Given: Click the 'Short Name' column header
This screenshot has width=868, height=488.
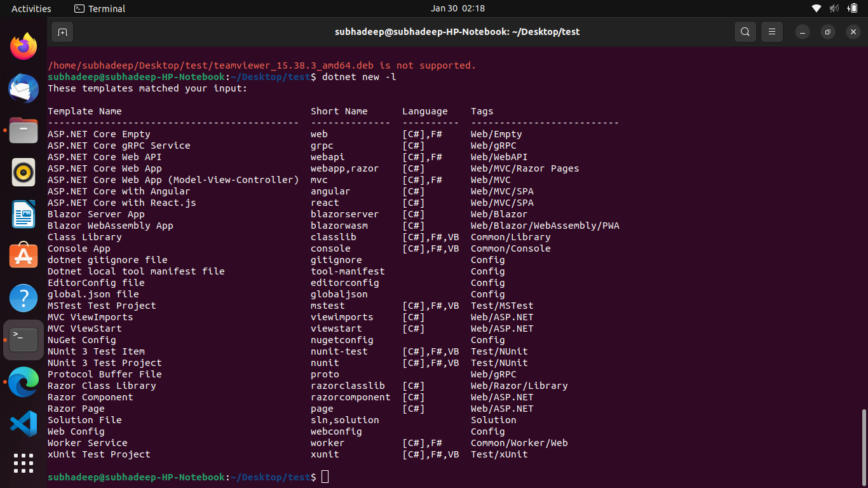Looking at the screenshot, I should click(339, 111).
